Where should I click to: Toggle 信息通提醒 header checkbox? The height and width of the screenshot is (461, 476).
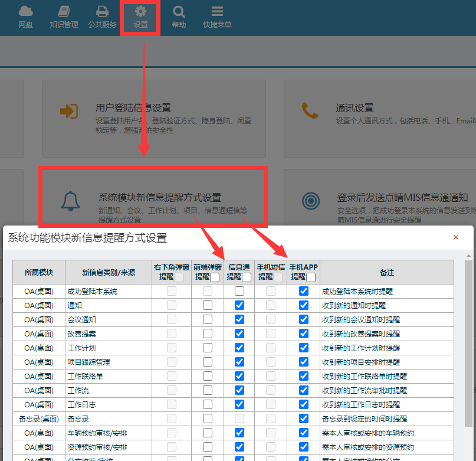pyautogui.click(x=247, y=277)
